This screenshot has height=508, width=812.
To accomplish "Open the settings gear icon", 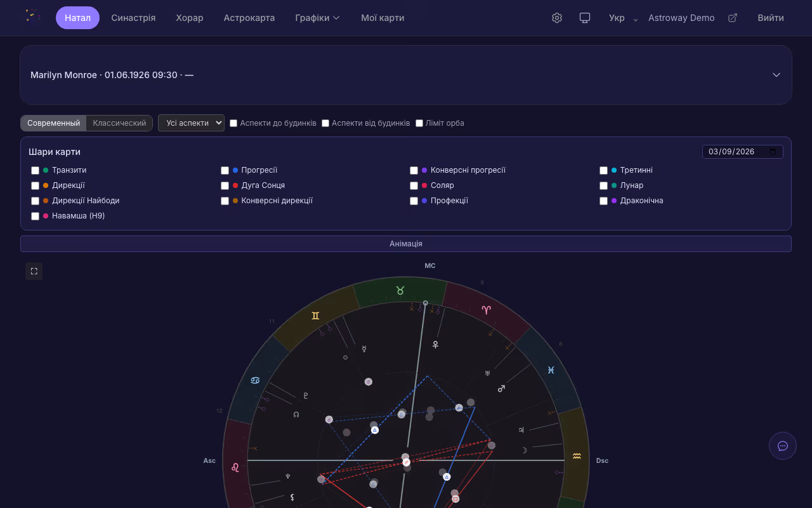I will 557,18.
